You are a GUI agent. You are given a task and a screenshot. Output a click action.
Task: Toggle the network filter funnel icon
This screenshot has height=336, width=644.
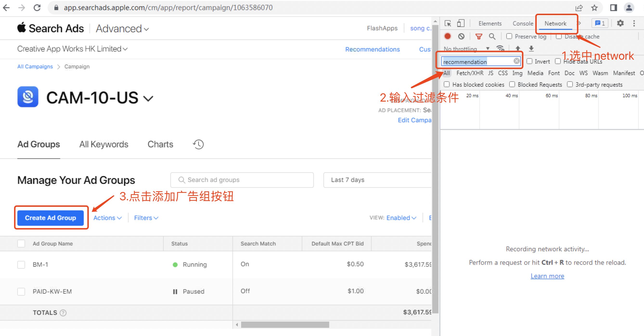pyautogui.click(x=478, y=37)
